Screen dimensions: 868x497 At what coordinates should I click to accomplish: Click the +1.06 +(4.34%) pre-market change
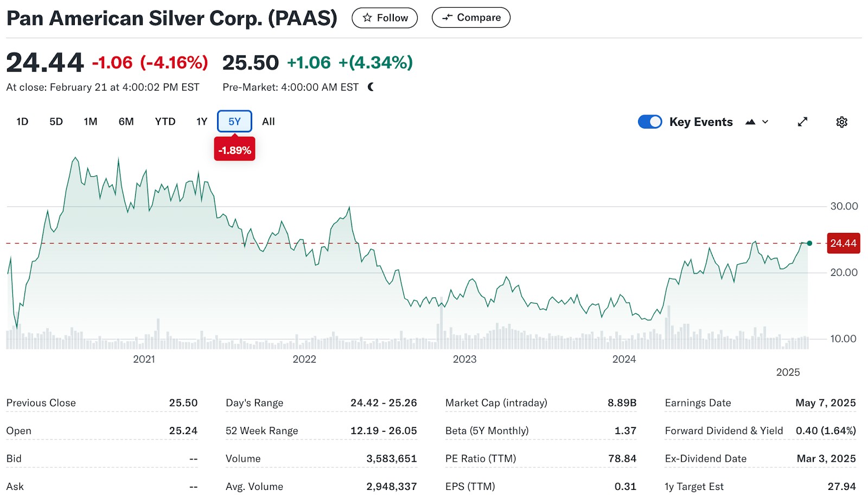click(x=350, y=62)
